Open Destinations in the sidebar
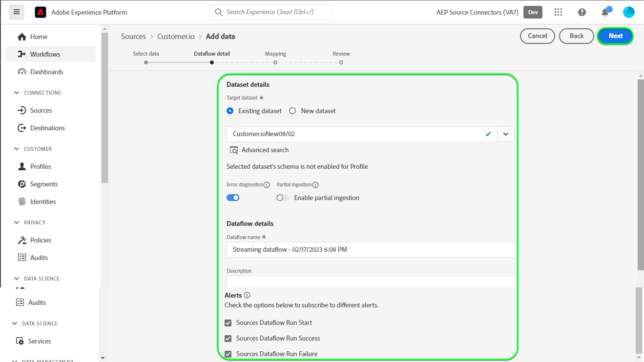Screen dimensions: 644x362 47,128
